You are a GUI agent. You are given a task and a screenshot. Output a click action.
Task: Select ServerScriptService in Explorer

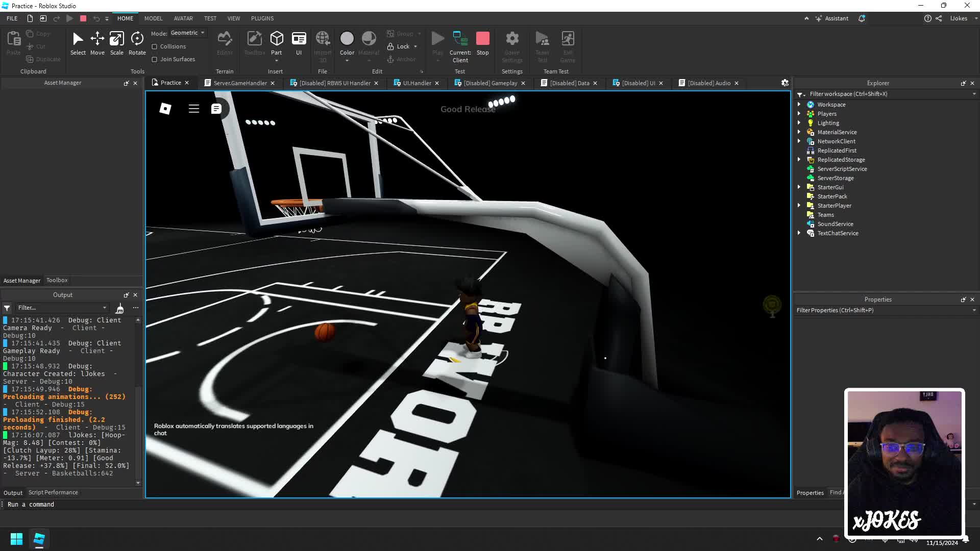(x=842, y=169)
